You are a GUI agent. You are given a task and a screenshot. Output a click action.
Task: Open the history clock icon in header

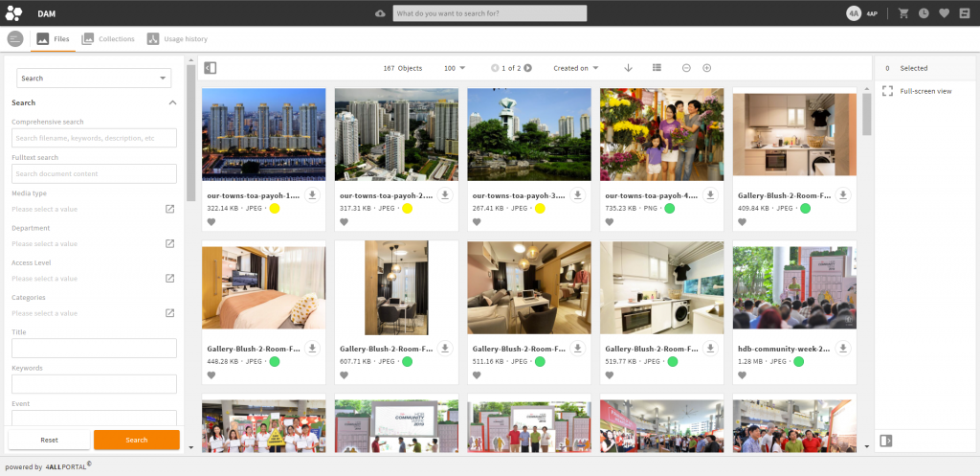924,13
